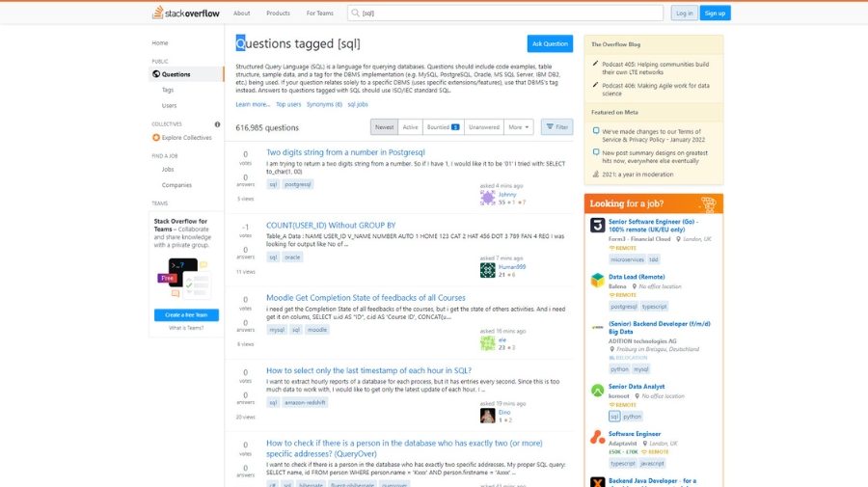Viewport: 868px width, 487px height.
Task: Click the microservices job tag
Action: pos(627,259)
